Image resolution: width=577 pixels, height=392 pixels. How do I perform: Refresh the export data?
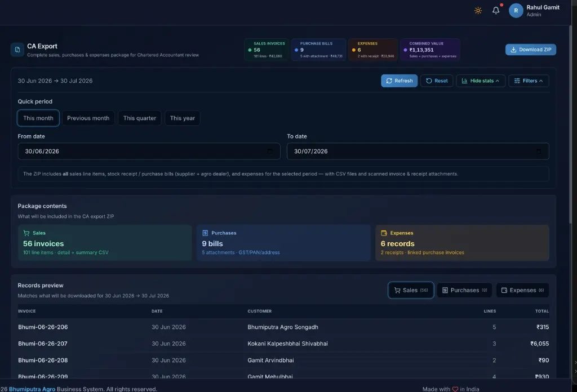point(399,81)
